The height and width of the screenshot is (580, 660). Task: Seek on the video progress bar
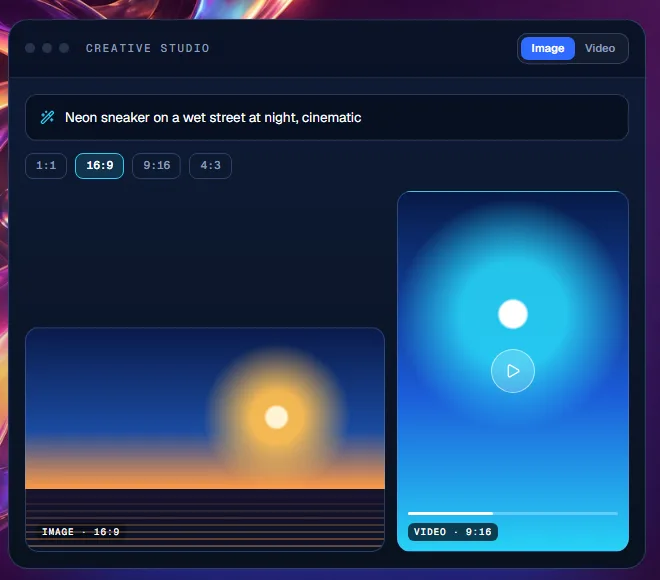point(513,513)
